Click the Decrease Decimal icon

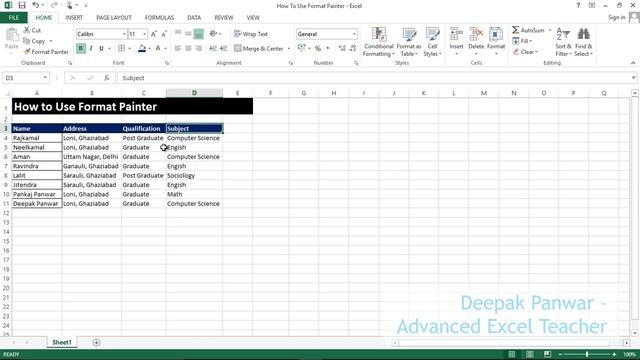[353, 48]
